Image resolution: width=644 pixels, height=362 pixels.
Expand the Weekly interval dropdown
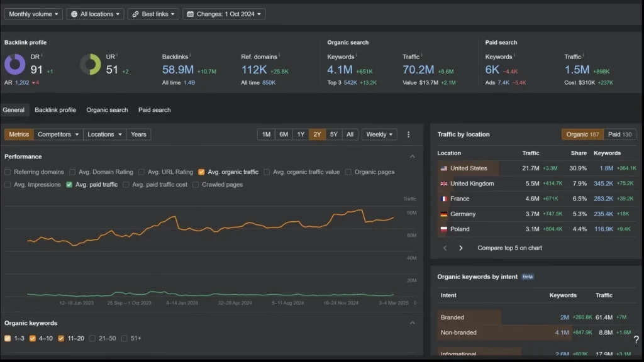click(x=379, y=134)
